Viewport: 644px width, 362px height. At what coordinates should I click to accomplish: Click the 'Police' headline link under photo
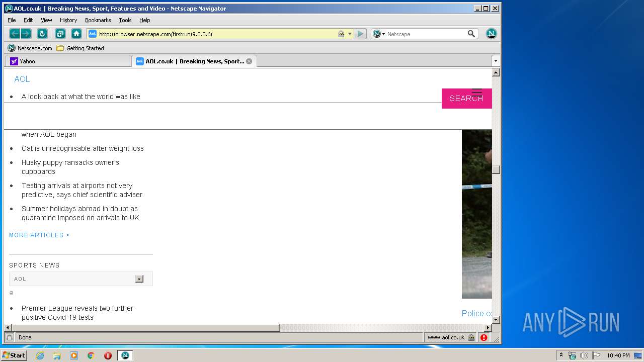pyautogui.click(x=476, y=313)
